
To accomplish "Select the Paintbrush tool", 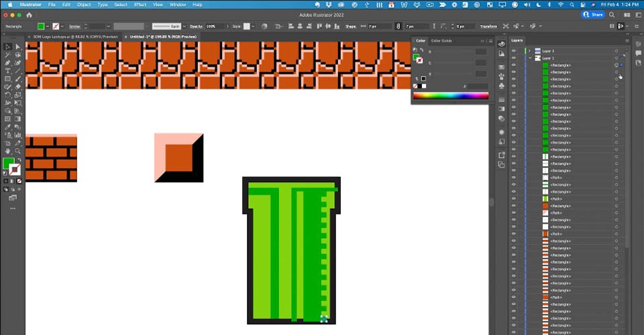I will pos(18,79).
